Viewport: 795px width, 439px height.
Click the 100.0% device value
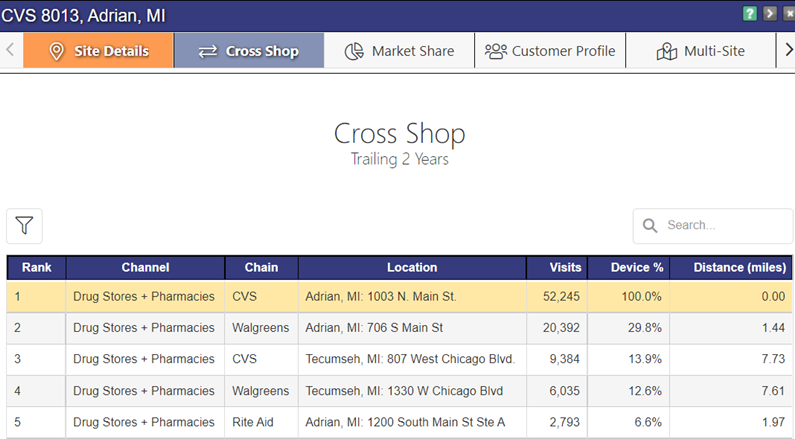[x=642, y=297]
